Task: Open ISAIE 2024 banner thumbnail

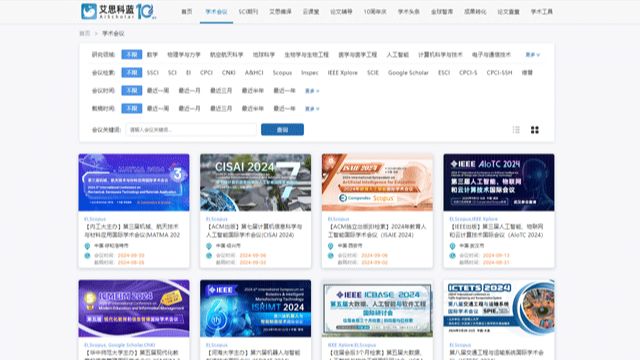Action: 377,182
